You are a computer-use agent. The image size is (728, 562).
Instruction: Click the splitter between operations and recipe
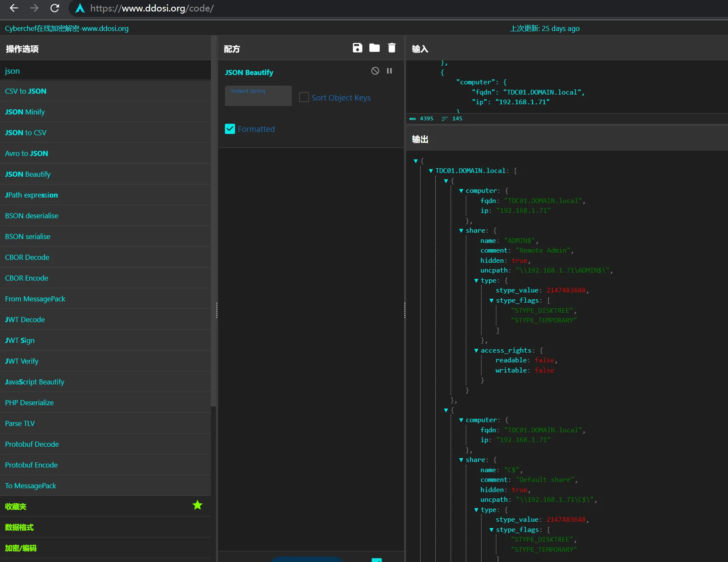217,310
